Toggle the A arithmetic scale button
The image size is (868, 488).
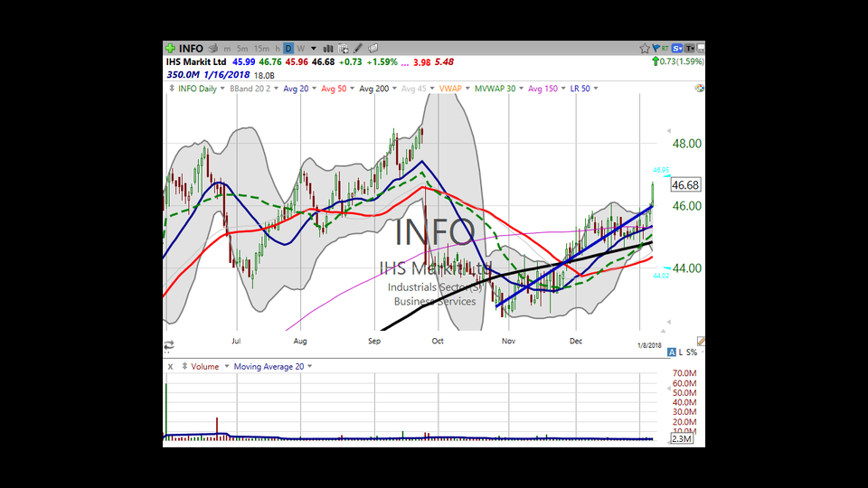[672, 352]
